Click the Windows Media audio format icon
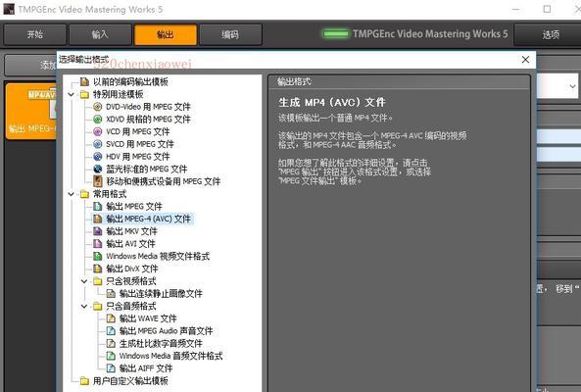Image resolution: width=581 pixels, height=392 pixels. point(111,356)
